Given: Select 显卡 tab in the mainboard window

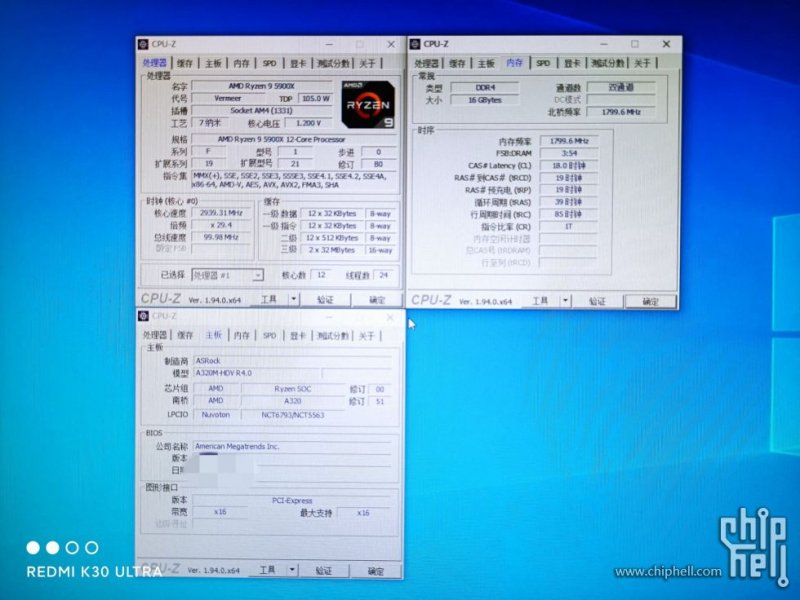Looking at the screenshot, I should pos(298,335).
